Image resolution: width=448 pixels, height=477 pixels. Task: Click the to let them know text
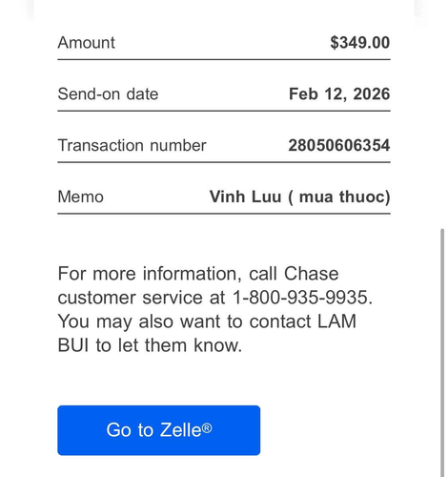click(169, 345)
